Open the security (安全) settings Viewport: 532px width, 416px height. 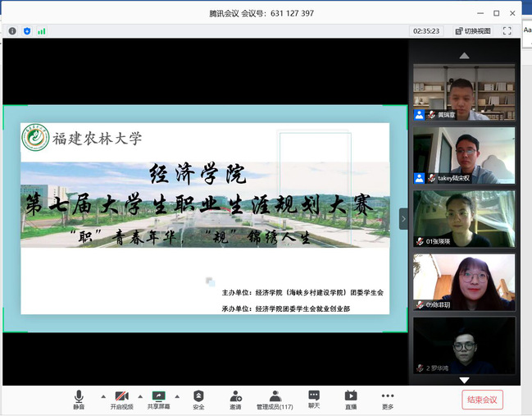click(198, 399)
